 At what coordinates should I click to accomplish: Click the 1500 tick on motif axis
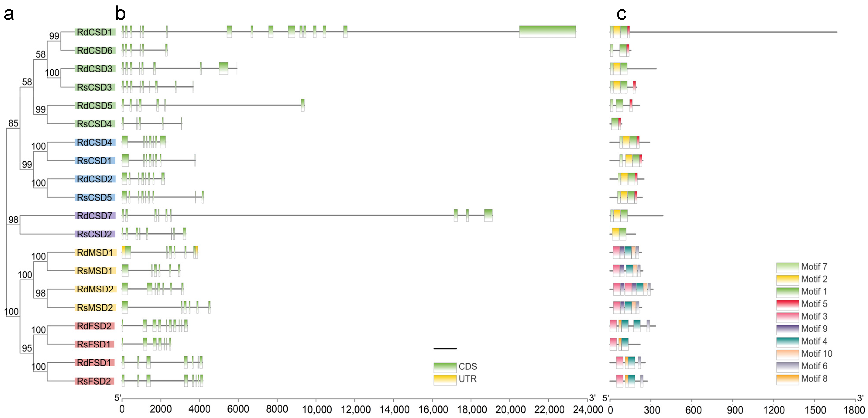click(815, 410)
